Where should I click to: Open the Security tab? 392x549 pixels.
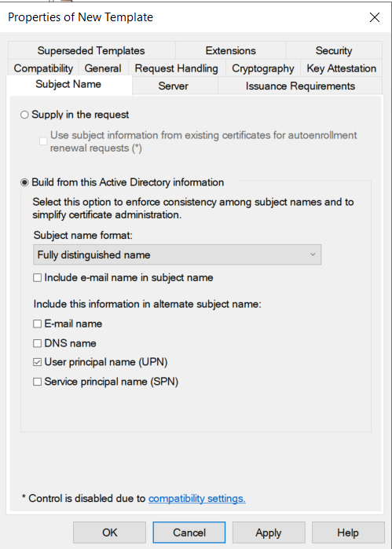334,50
